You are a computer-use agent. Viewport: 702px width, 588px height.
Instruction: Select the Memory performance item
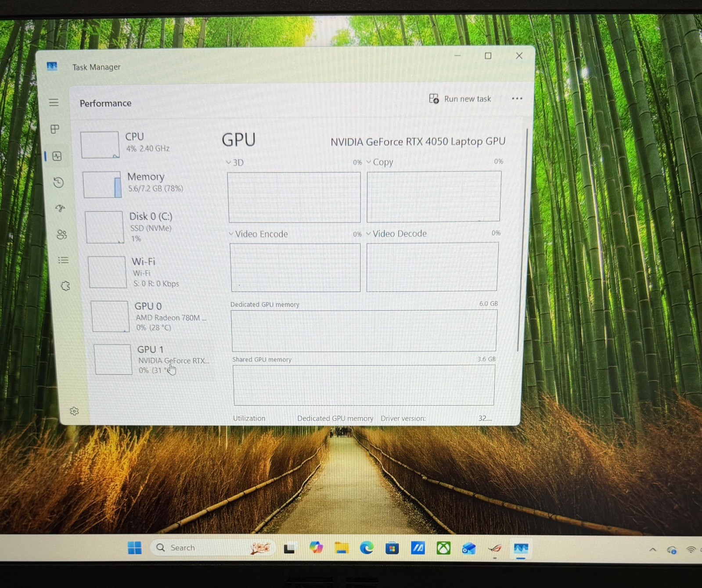tap(147, 184)
